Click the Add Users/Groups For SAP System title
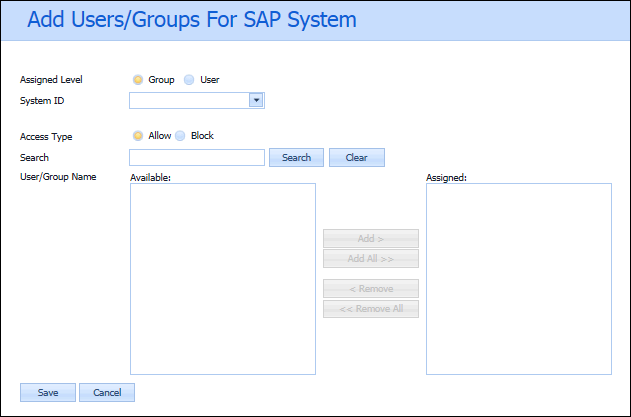 (192, 19)
